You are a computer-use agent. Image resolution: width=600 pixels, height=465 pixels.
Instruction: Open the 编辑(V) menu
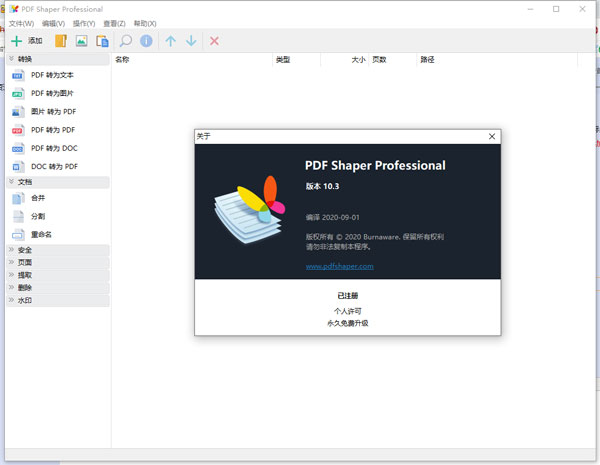pos(54,23)
